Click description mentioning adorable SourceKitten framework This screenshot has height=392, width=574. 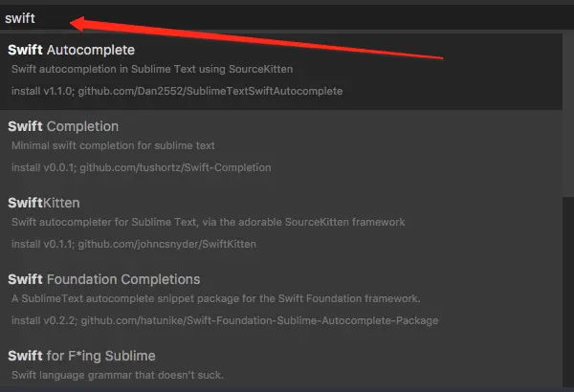[208, 222]
